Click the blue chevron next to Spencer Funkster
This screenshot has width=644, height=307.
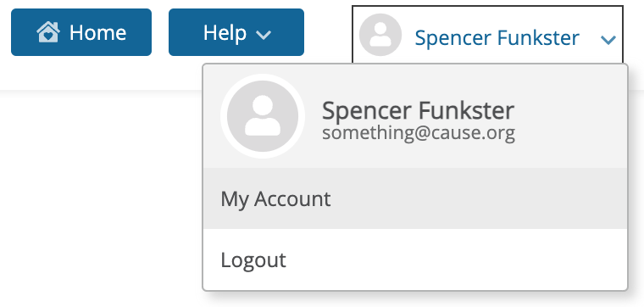[608, 40]
